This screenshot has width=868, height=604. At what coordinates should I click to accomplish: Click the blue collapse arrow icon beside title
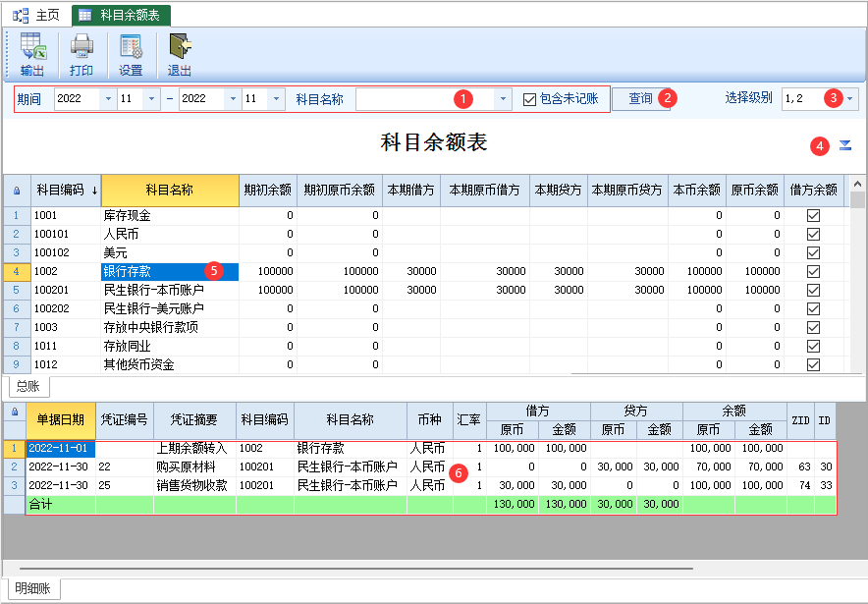(845, 145)
